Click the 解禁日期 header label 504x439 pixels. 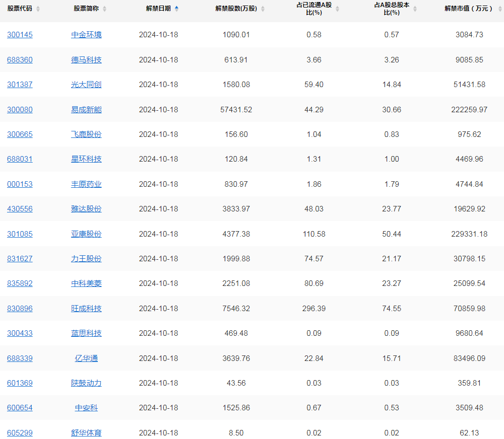coord(158,9)
